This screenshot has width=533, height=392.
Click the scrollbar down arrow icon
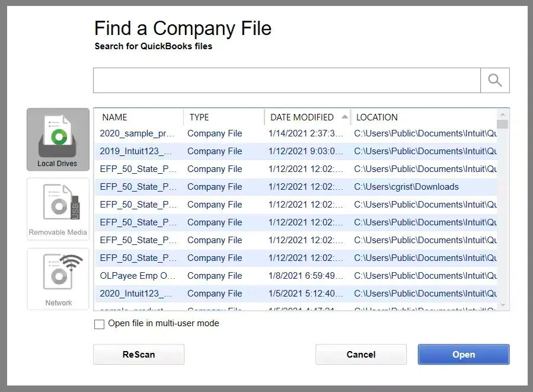(x=503, y=305)
